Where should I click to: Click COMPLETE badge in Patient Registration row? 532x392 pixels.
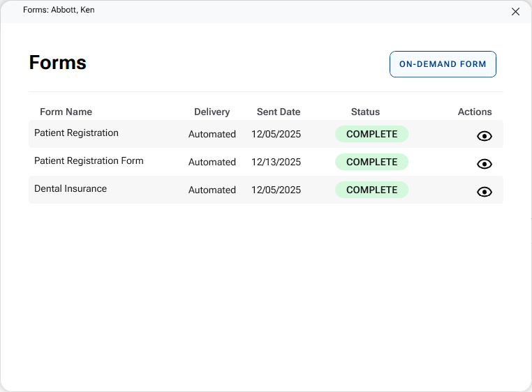click(371, 134)
